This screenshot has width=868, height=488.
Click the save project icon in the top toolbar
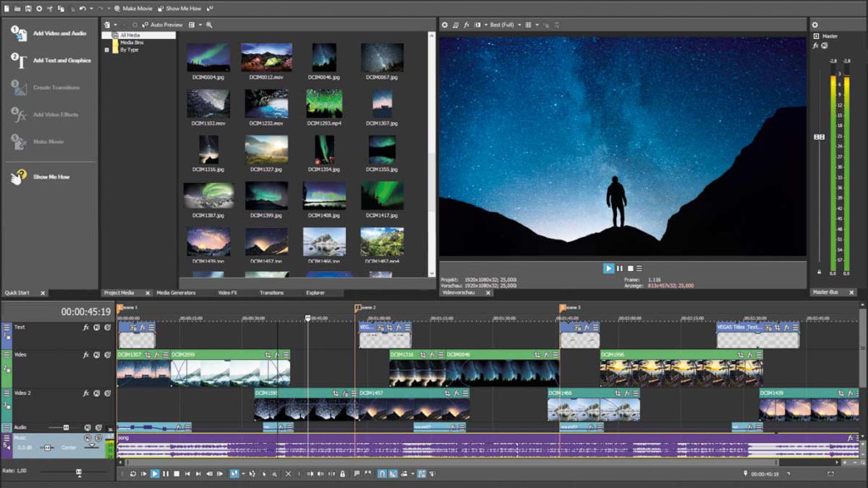[x=29, y=8]
